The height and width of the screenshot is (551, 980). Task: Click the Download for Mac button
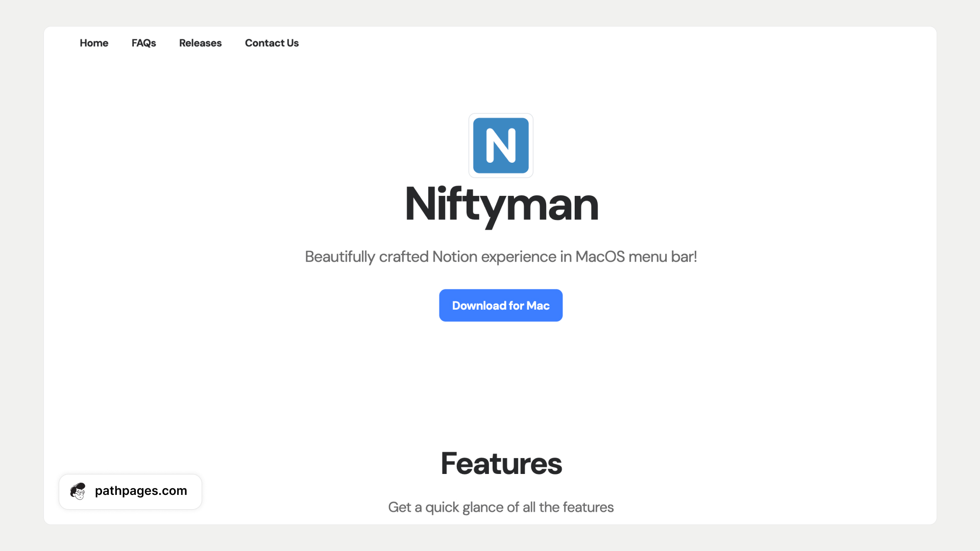tap(501, 306)
